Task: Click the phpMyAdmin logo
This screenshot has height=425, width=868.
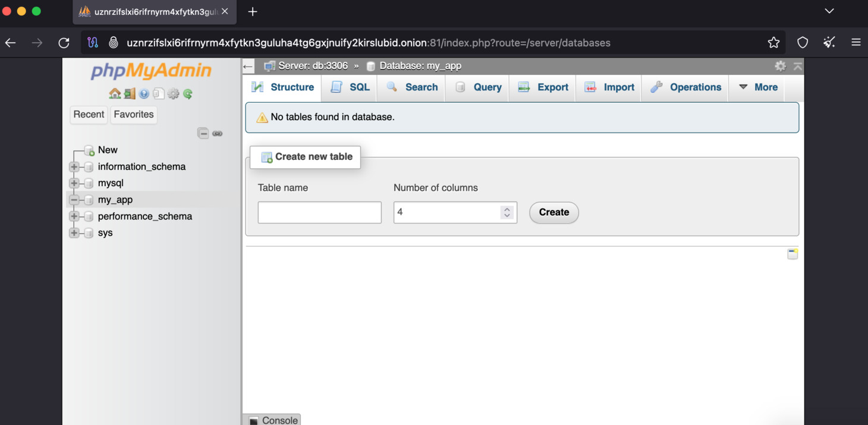Action: pyautogui.click(x=151, y=71)
